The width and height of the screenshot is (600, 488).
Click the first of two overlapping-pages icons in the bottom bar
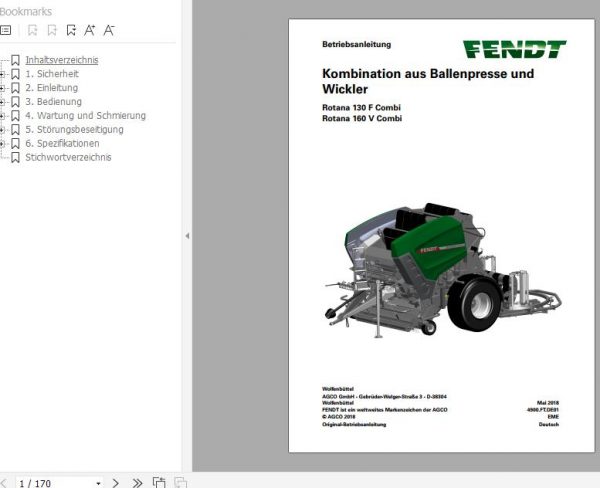(159, 482)
